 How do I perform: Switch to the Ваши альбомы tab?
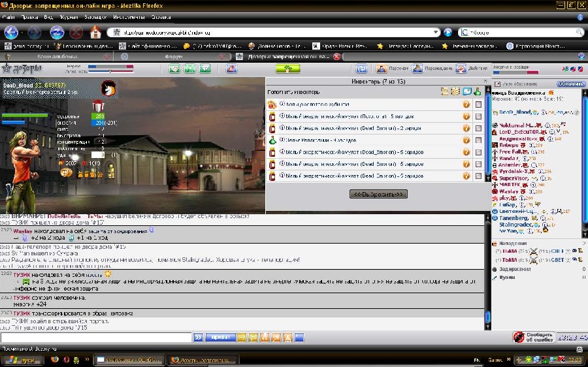(57, 57)
